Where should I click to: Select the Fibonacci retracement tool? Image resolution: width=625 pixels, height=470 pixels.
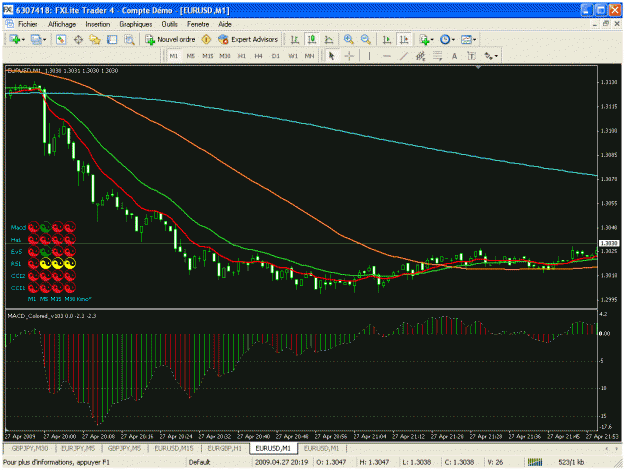coord(437,56)
